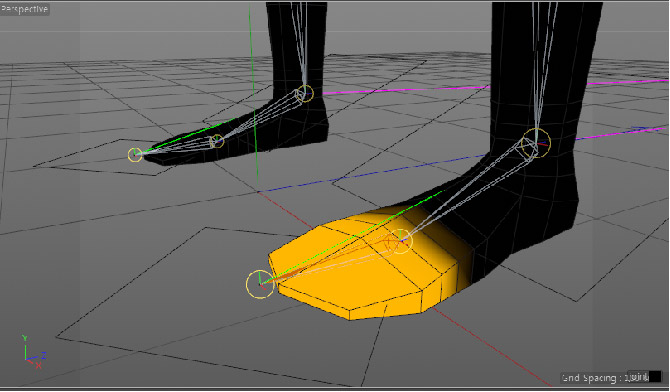Select the left foot toe-tip joint circle

tap(135, 155)
